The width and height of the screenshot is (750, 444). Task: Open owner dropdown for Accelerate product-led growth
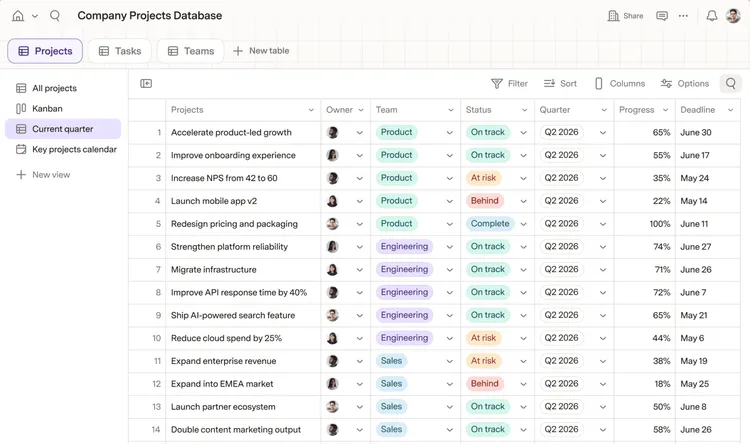pos(360,133)
